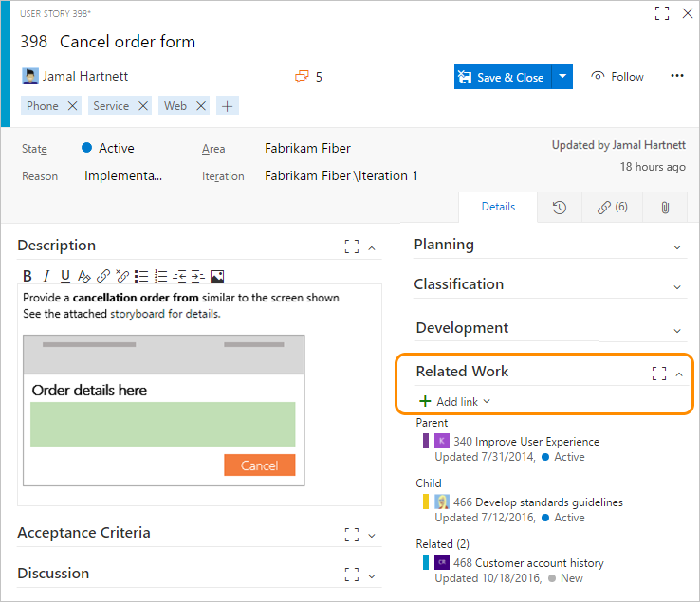The image size is (700, 602).
Task: Maximize the Acceptance Criteria section
Action: pos(352,535)
